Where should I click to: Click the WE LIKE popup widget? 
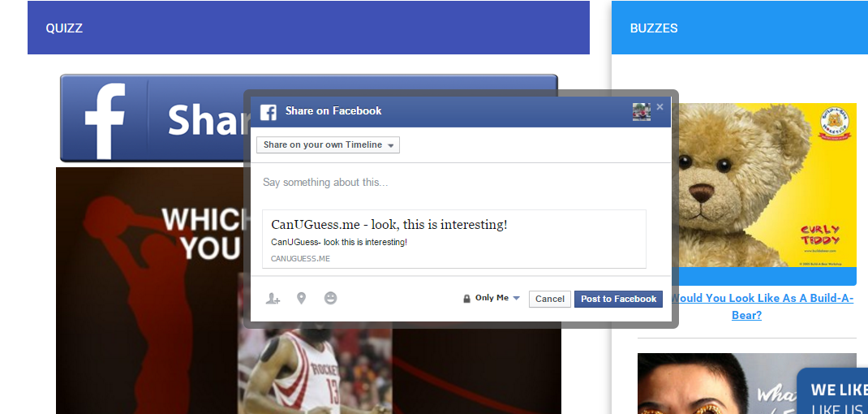point(833,394)
